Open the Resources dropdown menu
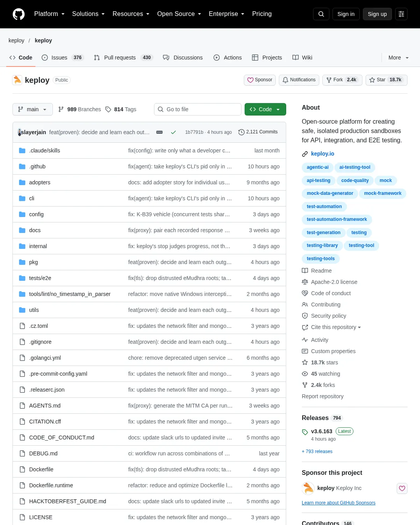This screenshot has height=525, width=420. pos(131,14)
